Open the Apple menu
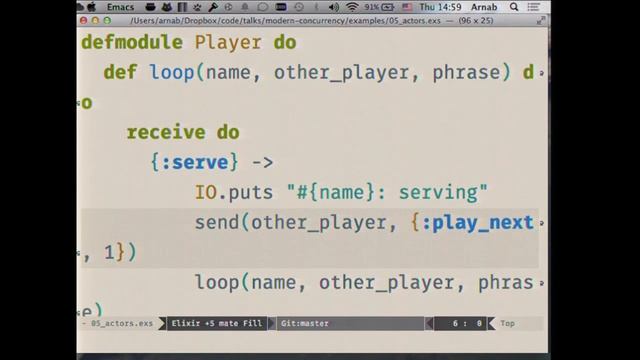Screen dimensions: 640x360 (92, 7)
